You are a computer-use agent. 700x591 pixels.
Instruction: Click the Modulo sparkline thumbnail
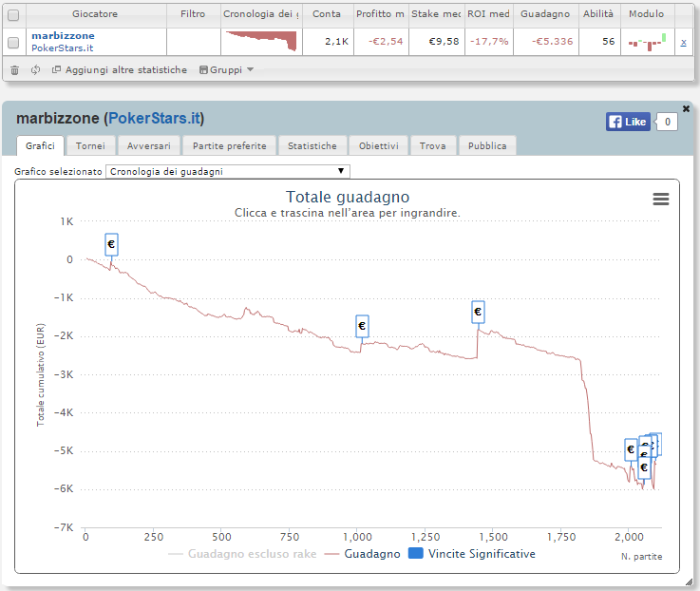click(648, 42)
